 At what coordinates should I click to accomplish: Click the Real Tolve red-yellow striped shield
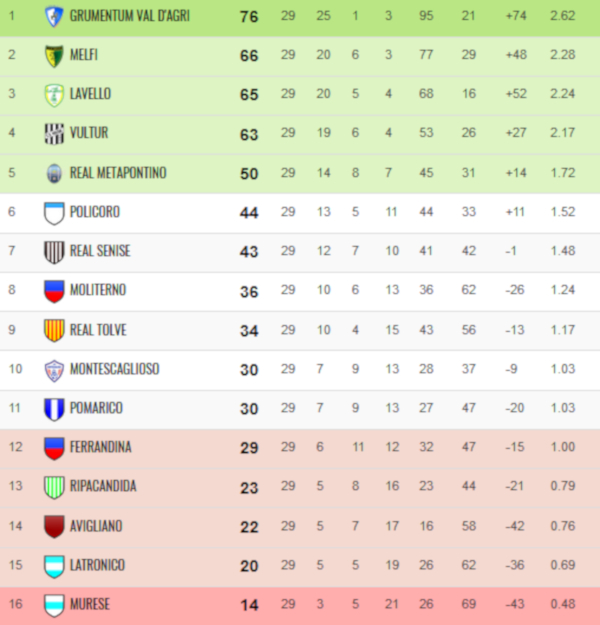coord(54,330)
